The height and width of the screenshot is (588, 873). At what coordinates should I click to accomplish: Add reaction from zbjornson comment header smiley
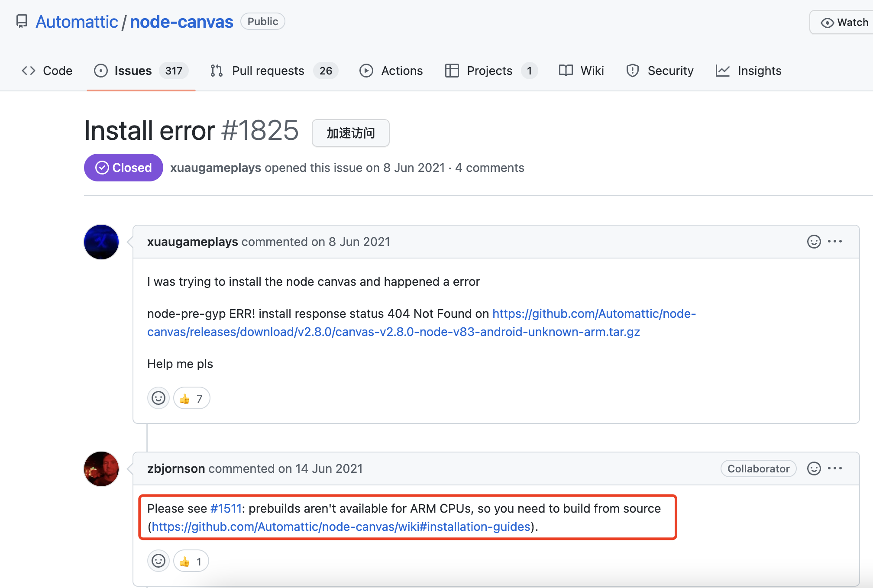814,468
